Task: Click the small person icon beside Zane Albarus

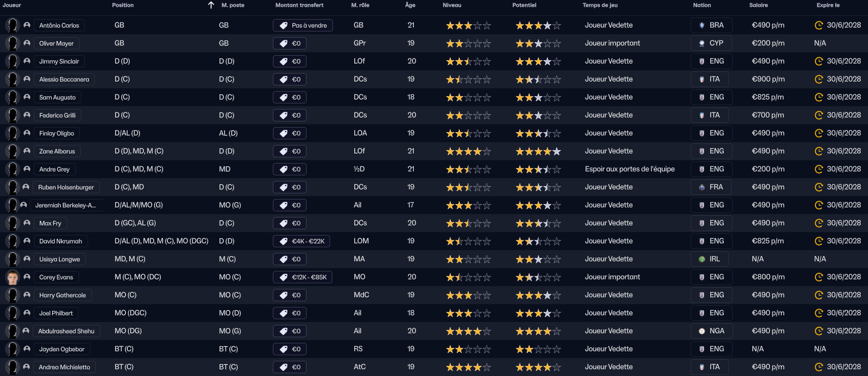Action: pos(26,151)
